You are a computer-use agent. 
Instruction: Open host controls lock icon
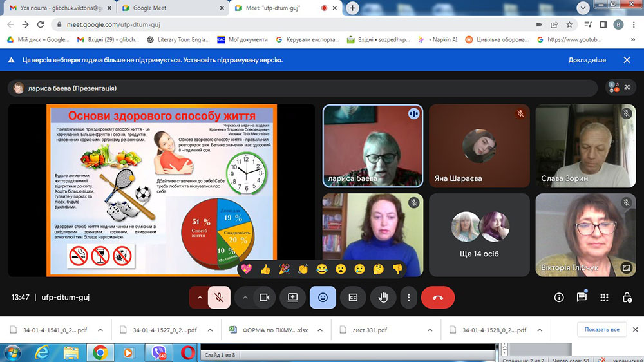pos(627,298)
